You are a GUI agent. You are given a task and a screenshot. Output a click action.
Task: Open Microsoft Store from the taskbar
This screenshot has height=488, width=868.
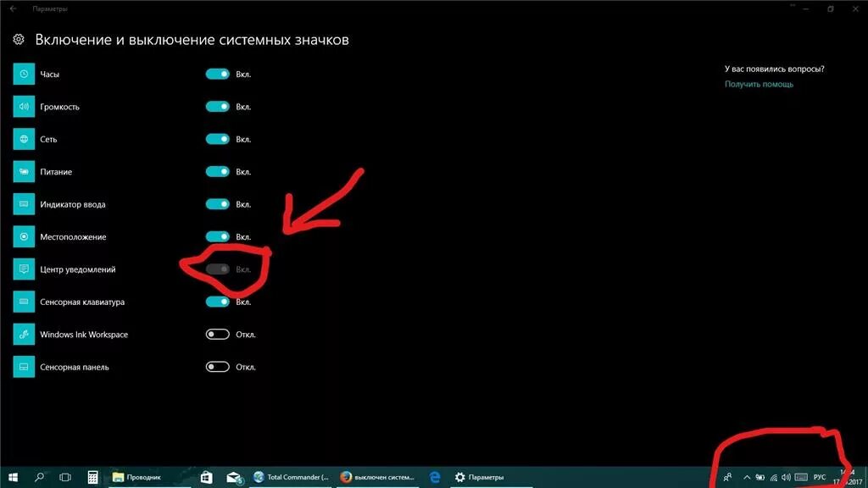coord(206,477)
